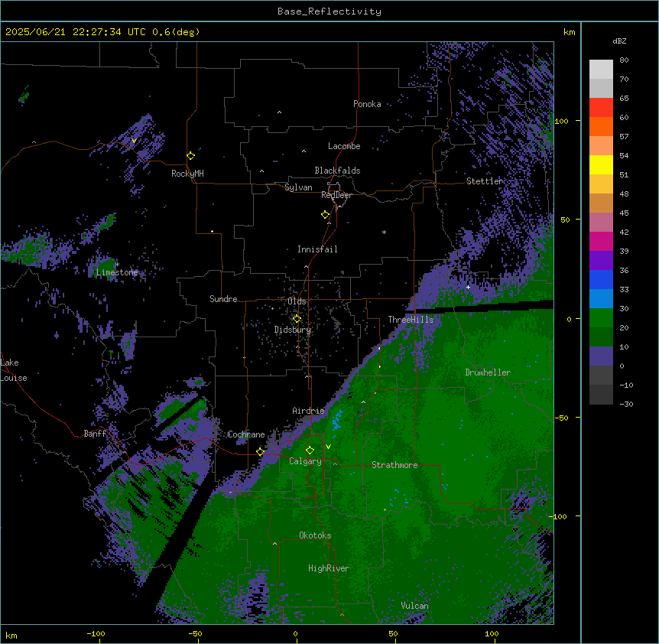This screenshot has width=659, height=644.
Task: Select the orange 60 dBZ legend swatch
Action: (x=601, y=126)
